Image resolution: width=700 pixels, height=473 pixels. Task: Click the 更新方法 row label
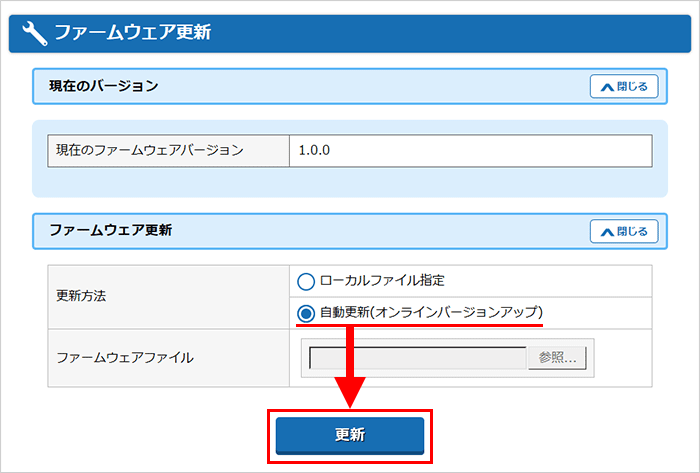tap(168, 297)
